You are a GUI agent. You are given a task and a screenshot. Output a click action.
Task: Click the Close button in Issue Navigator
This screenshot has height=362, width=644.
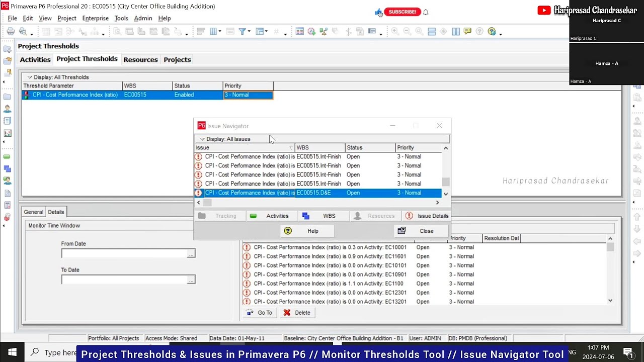click(x=421, y=231)
